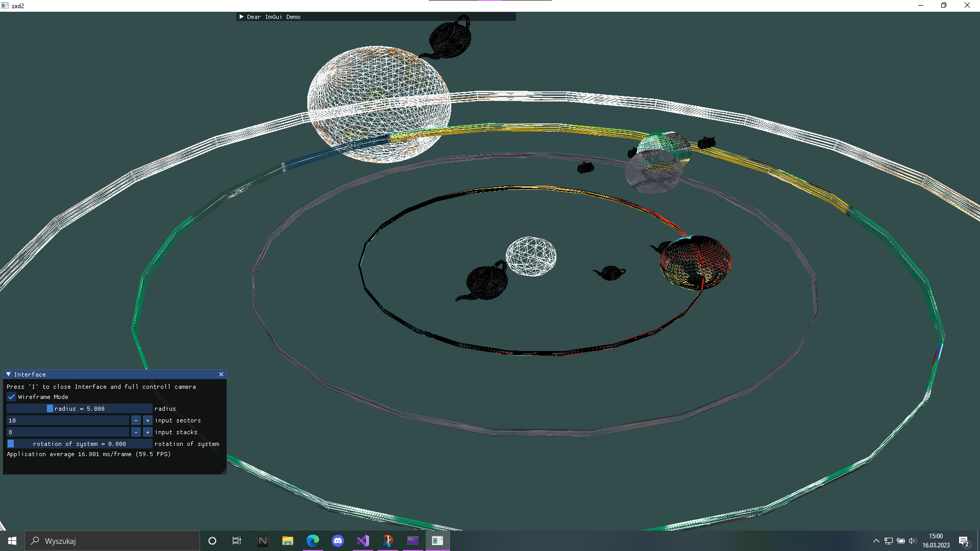Open the Windows Start menu
Viewport: 980px width, 551px height.
pyautogui.click(x=11, y=541)
